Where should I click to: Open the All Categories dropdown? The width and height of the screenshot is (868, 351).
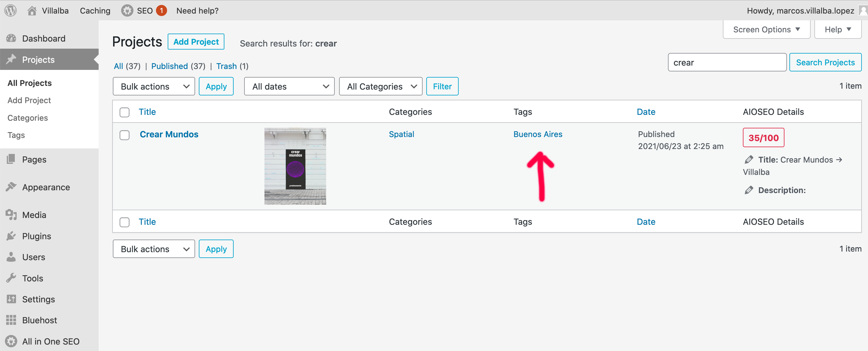[x=380, y=87]
